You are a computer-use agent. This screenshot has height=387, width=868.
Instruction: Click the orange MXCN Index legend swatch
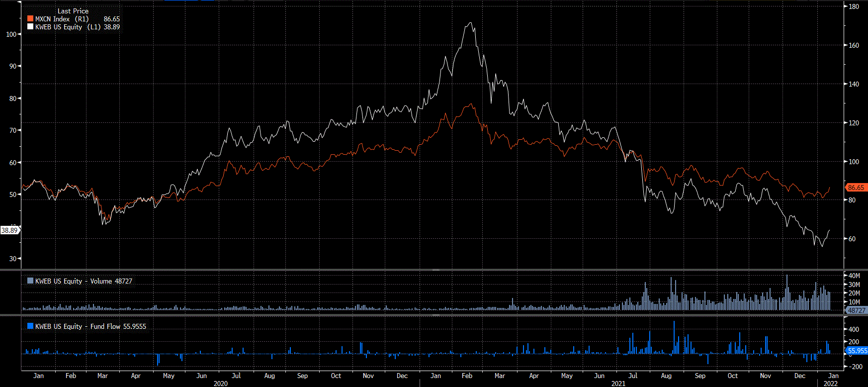coord(30,19)
